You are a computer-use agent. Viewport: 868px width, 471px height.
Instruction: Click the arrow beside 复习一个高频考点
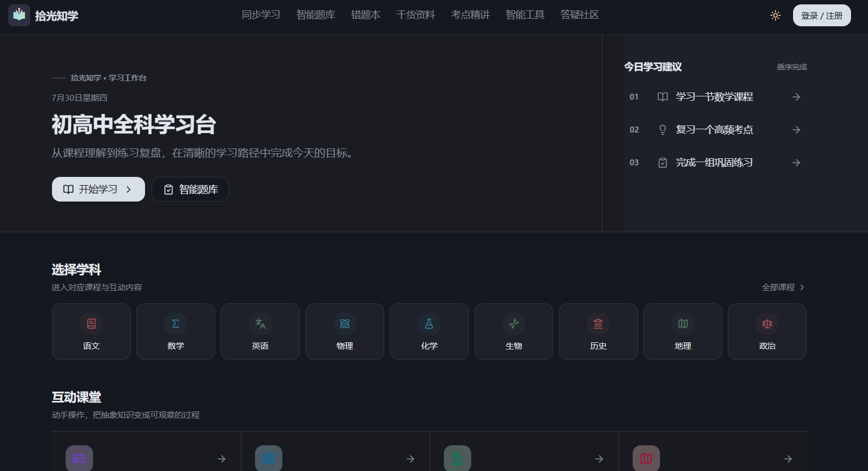click(796, 130)
